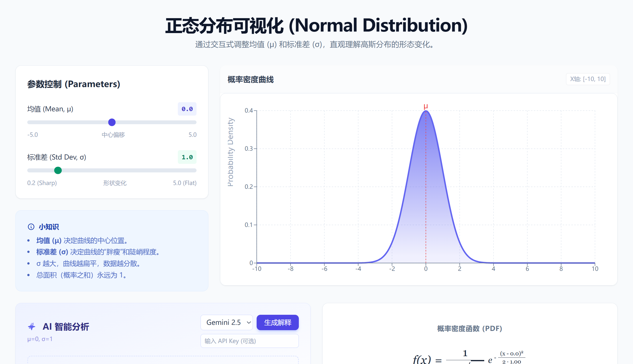Click the 概率密度曲线 chart heading
633x364 pixels.
(250, 80)
